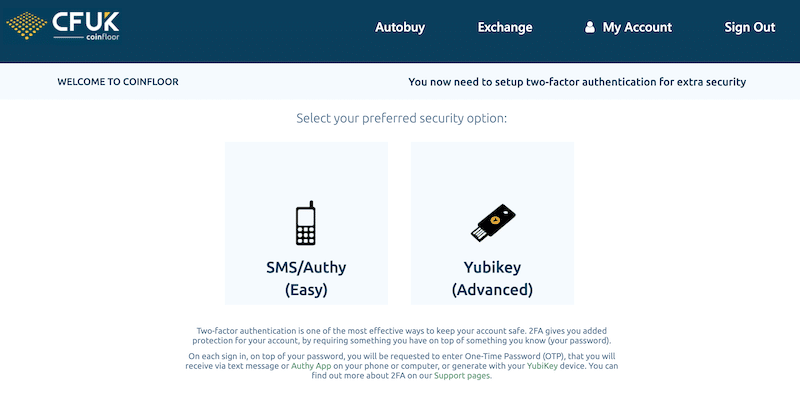
Task: Click the paragraph starting 'Two-factor authentication is one'
Action: (402, 336)
